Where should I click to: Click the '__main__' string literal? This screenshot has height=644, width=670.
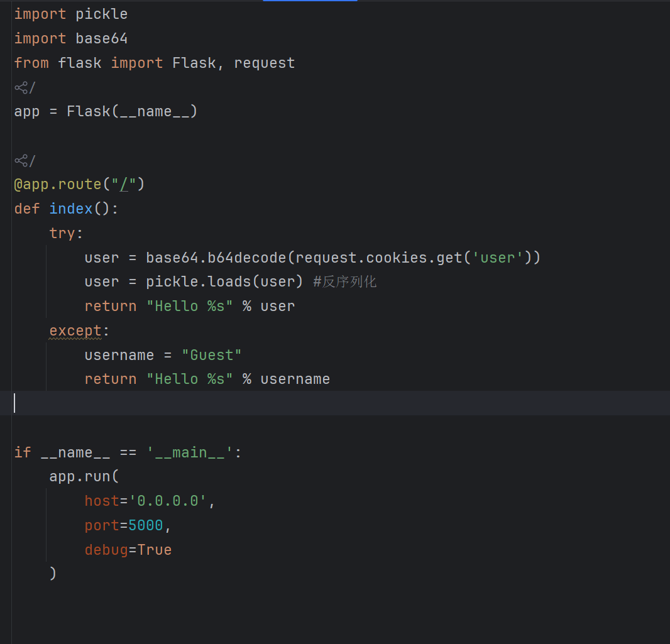pyautogui.click(x=189, y=452)
